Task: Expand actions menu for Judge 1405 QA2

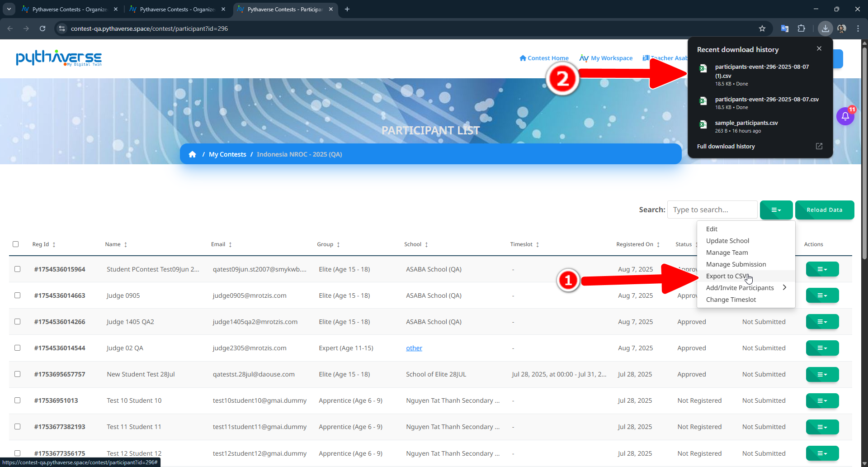Action: click(822, 322)
